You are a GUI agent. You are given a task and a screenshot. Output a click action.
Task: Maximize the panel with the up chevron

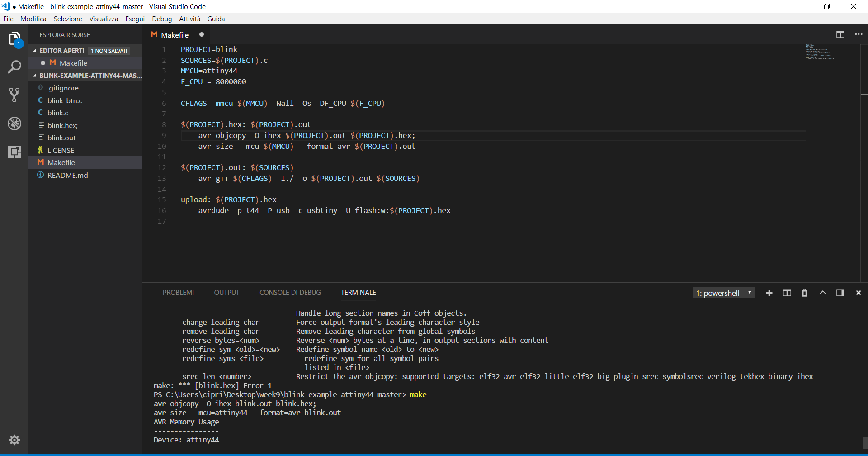[x=823, y=293]
